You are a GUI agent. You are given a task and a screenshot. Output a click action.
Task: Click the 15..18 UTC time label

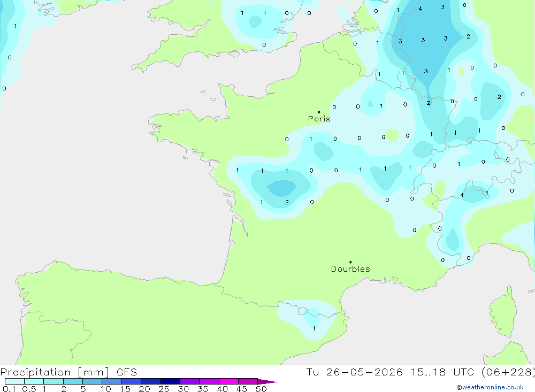click(x=444, y=372)
